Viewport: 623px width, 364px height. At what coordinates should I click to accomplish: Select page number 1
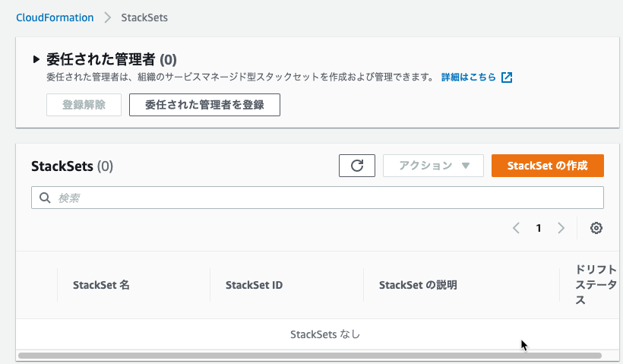(x=539, y=228)
